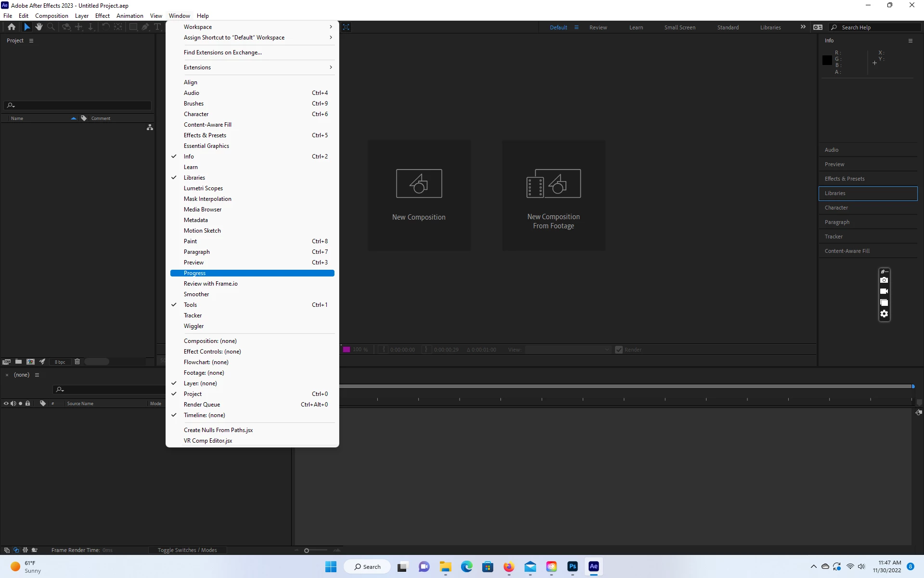Screen dimensions: 924x578
Task: Toggle the Tools panel menu entry
Action: (x=190, y=305)
